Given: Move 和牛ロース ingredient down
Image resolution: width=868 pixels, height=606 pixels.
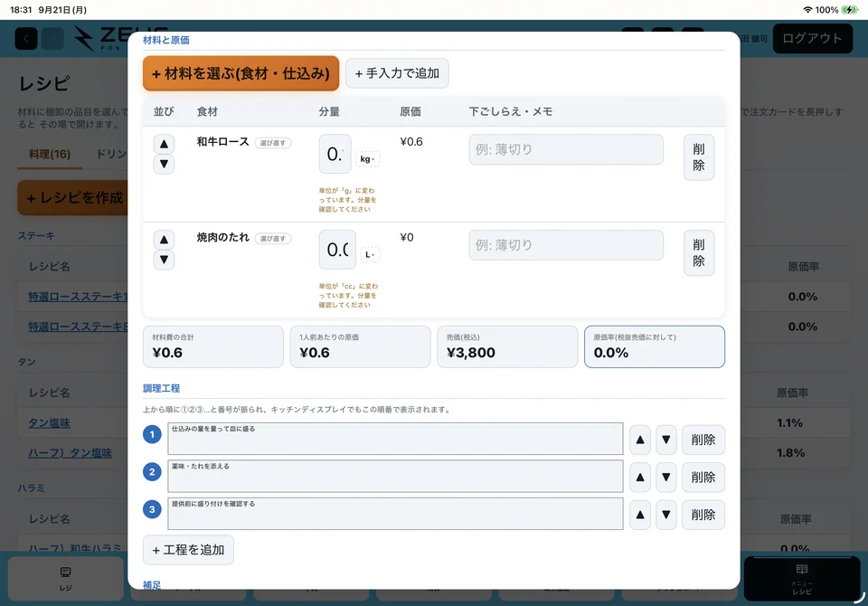Looking at the screenshot, I should (164, 164).
